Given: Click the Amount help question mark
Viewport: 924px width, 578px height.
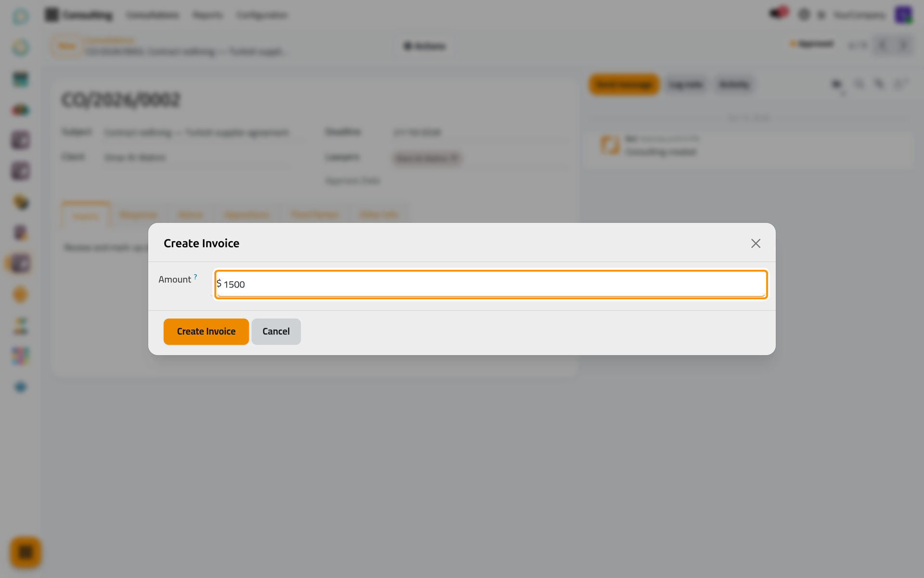Looking at the screenshot, I should (195, 276).
